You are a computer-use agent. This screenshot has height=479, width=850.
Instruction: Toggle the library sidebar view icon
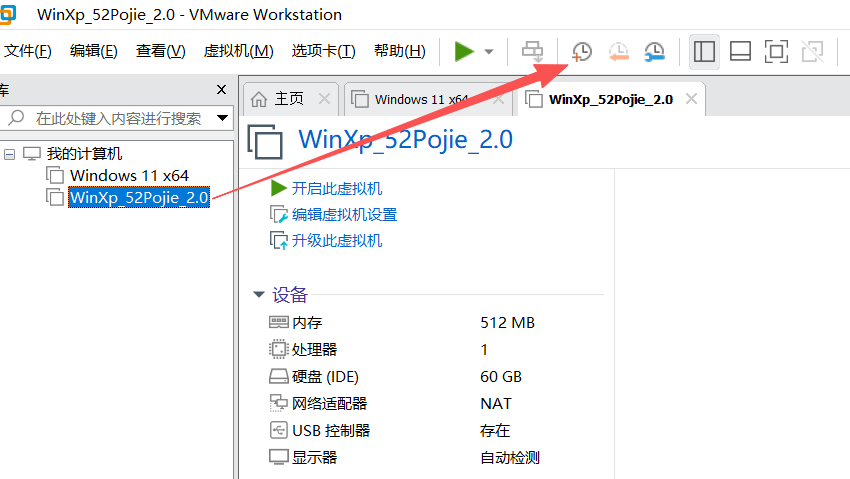704,51
